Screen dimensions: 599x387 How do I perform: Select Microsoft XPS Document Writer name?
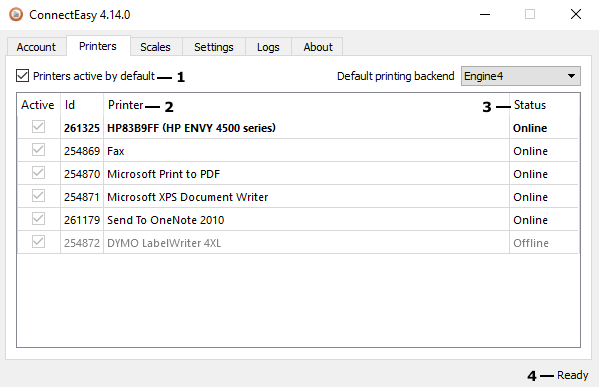tap(188, 197)
